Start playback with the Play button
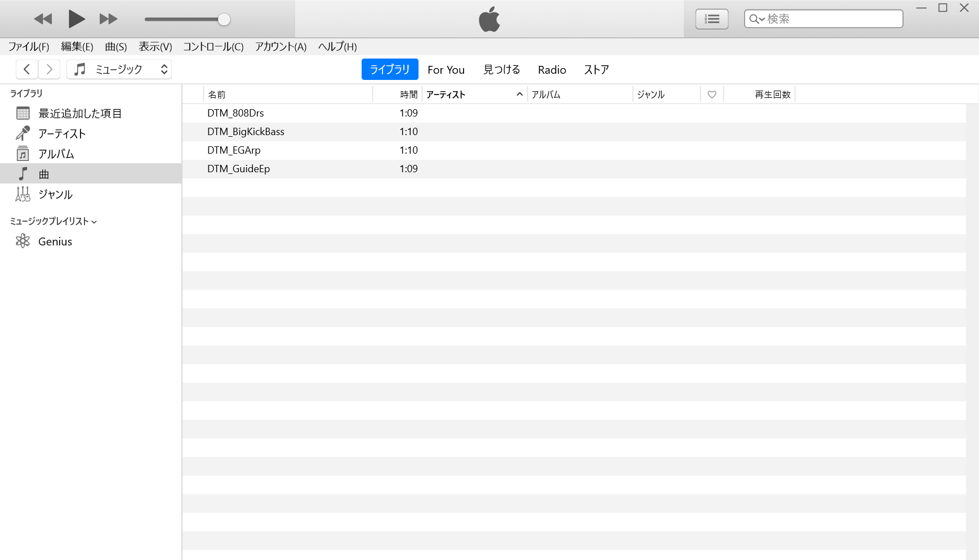979x560 pixels. tap(76, 19)
